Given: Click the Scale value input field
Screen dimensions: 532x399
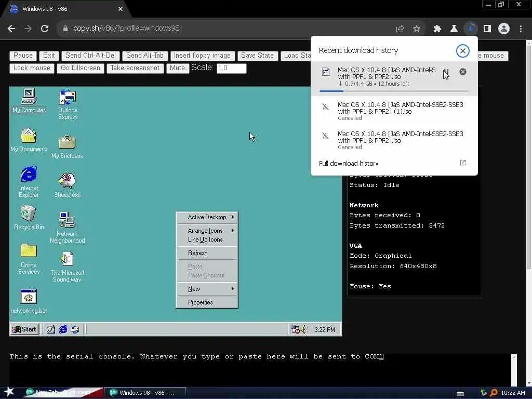Looking at the screenshot, I should 231,68.
